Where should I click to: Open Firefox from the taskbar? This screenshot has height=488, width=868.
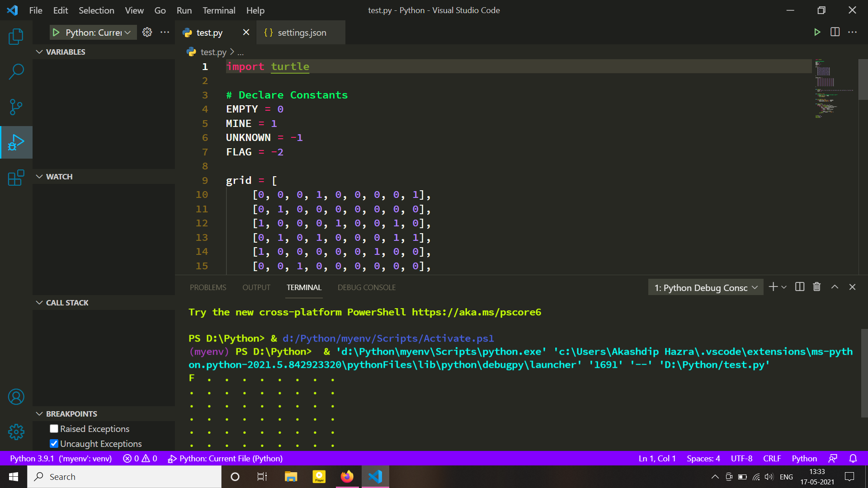point(347,476)
